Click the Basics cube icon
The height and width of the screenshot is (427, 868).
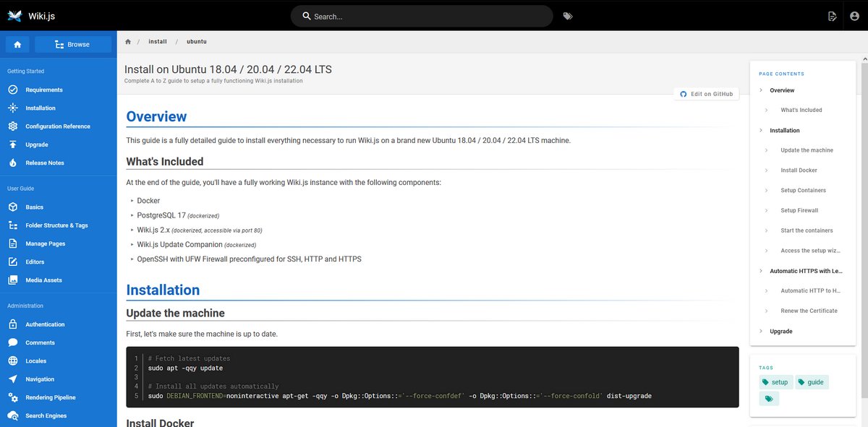click(x=12, y=207)
